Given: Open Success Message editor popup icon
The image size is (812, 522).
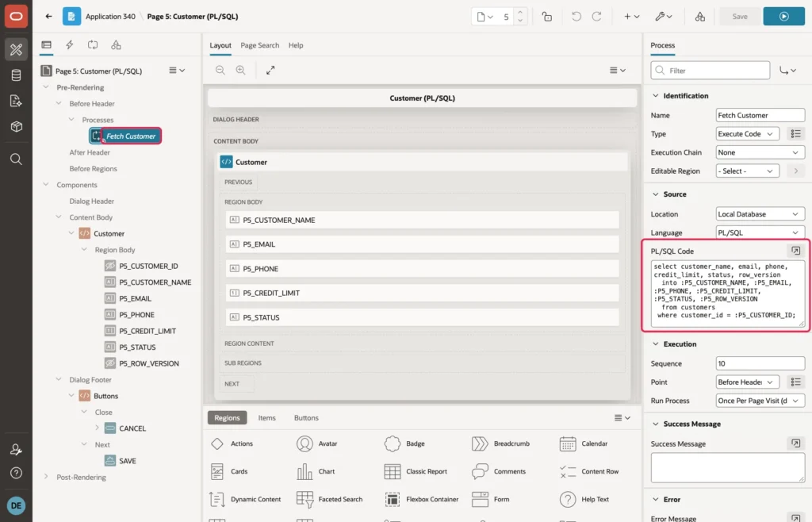Looking at the screenshot, I should [x=795, y=443].
